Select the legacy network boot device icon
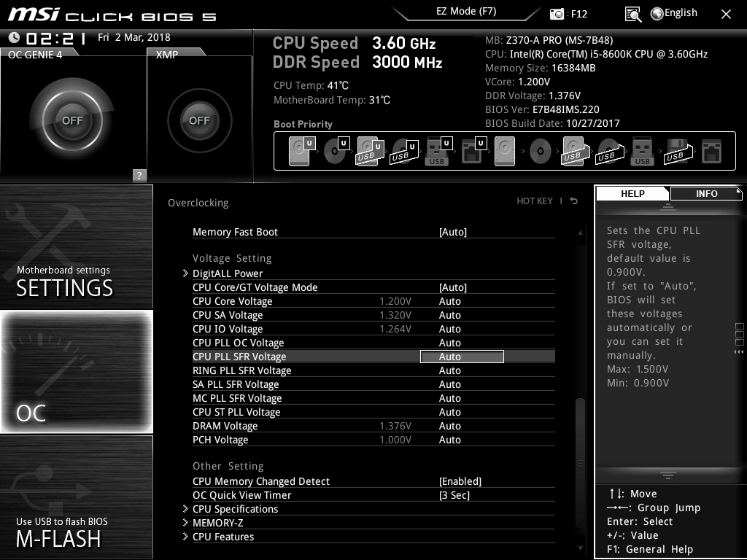Viewport: 747px width, 560px height. [x=712, y=151]
